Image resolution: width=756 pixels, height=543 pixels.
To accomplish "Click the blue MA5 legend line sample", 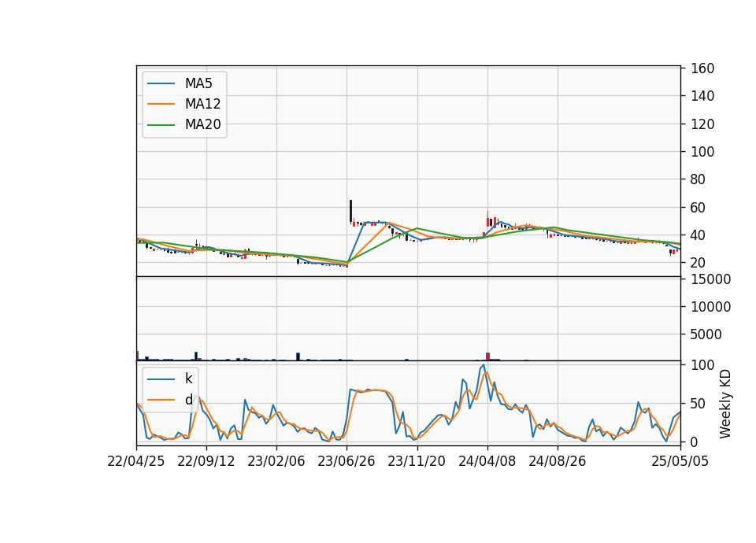I will pos(161,84).
